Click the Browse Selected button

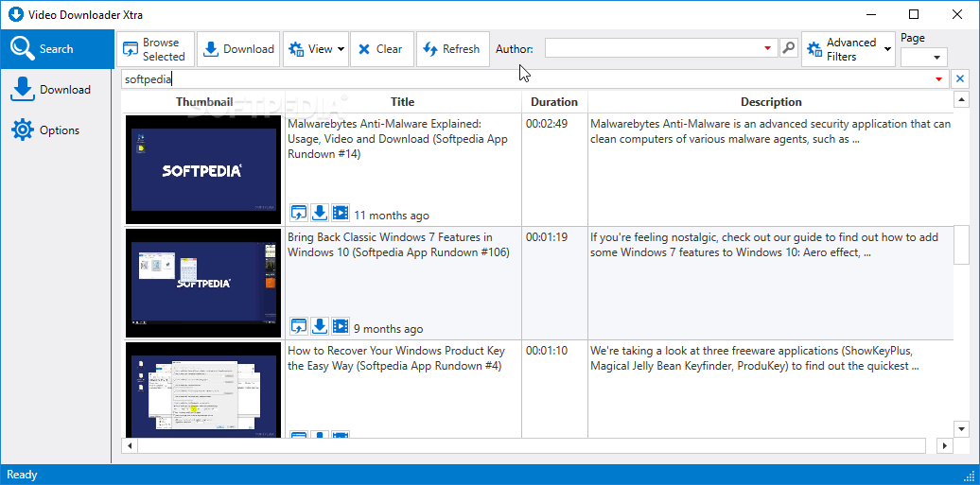tap(156, 49)
